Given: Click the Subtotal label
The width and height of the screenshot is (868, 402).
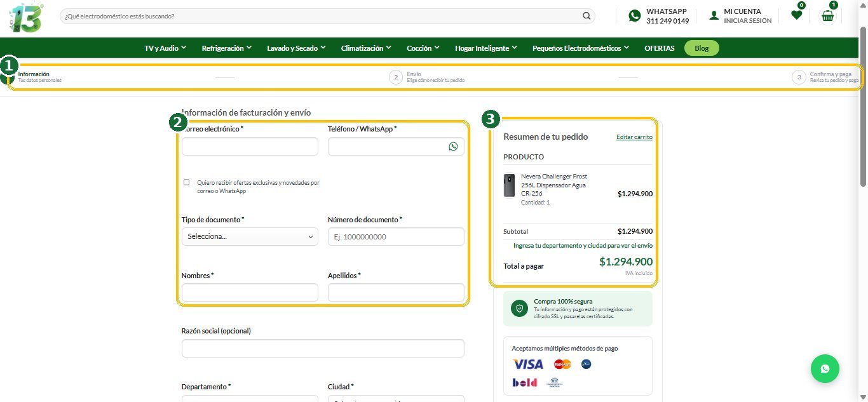Looking at the screenshot, I should tap(515, 232).
